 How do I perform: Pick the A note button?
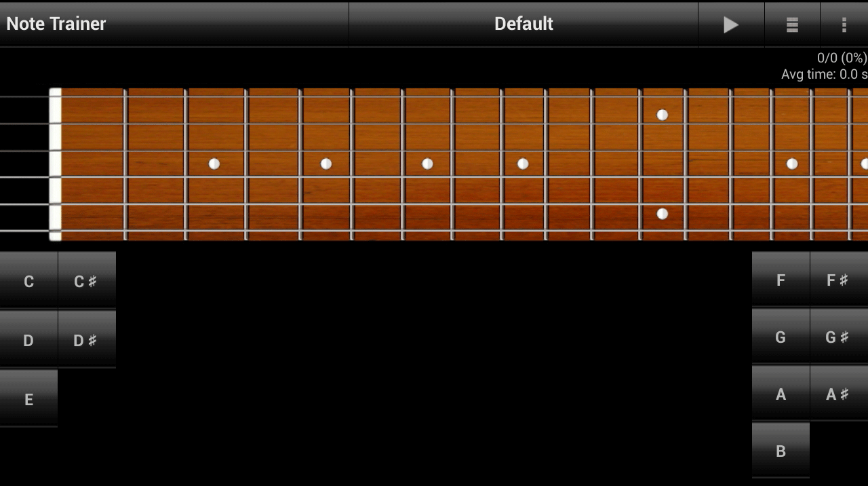point(781,394)
